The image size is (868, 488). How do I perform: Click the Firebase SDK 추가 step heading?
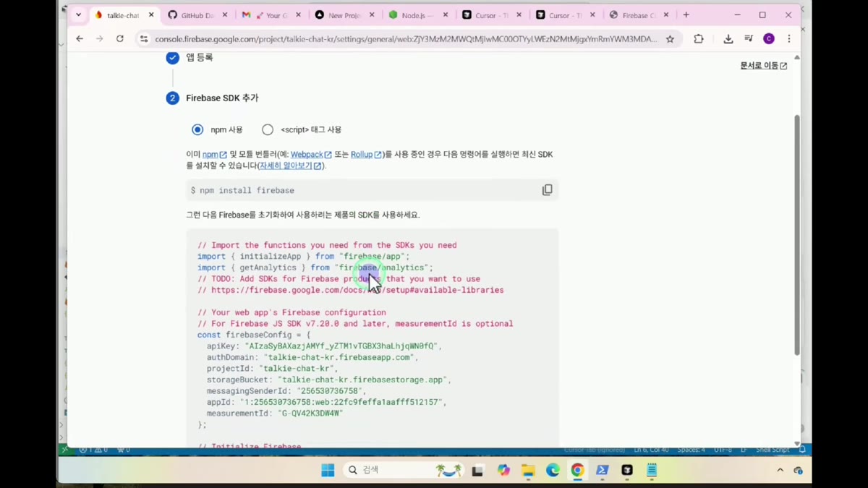click(x=222, y=98)
